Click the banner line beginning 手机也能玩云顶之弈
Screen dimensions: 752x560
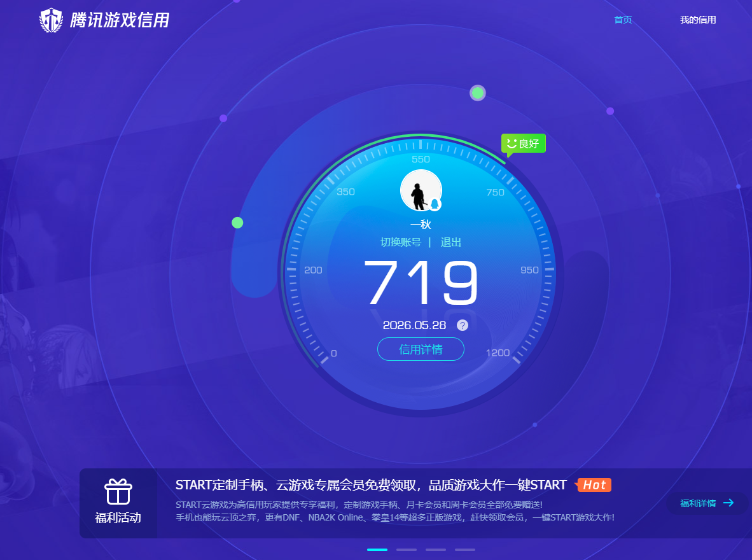tap(394, 518)
